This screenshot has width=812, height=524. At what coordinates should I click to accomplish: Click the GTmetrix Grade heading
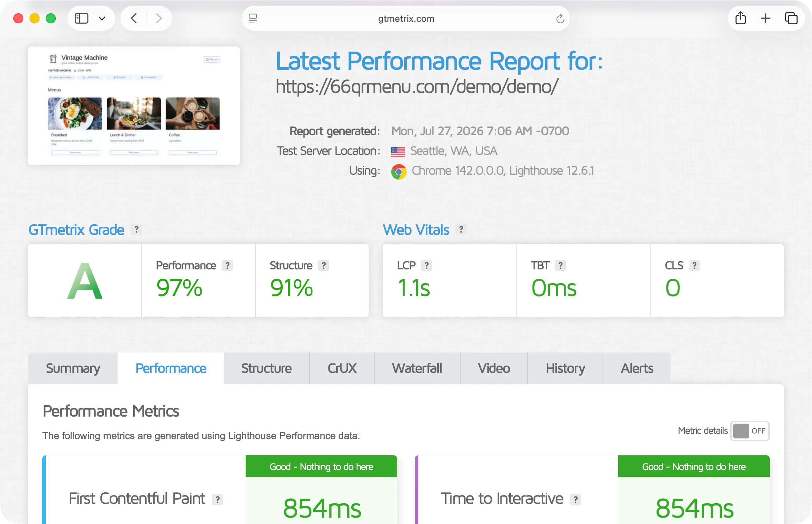(76, 230)
